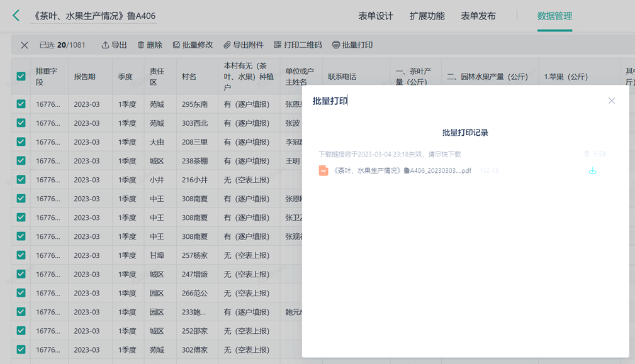Click the 村名 column header
This screenshot has width=635, height=364.
(189, 77)
